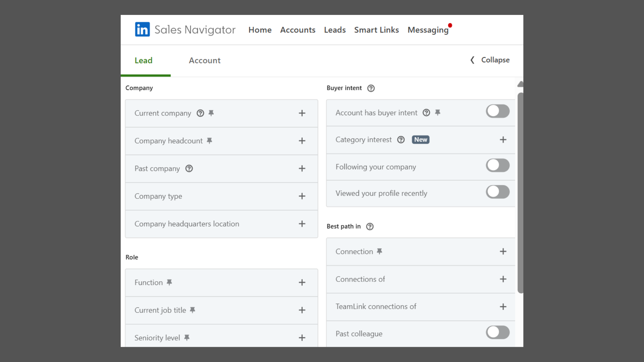Turn on Viewed your profile recently
The height and width of the screenshot is (362, 644).
pyautogui.click(x=498, y=192)
